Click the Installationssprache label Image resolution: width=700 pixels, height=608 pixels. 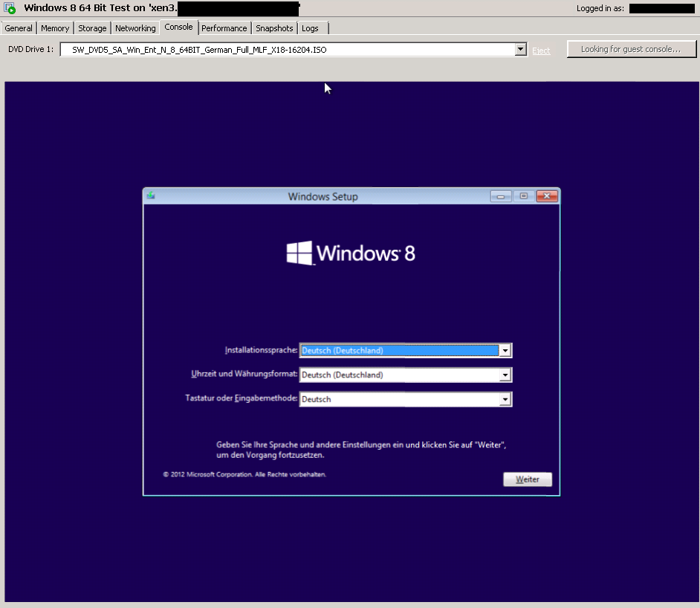click(x=261, y=350)
